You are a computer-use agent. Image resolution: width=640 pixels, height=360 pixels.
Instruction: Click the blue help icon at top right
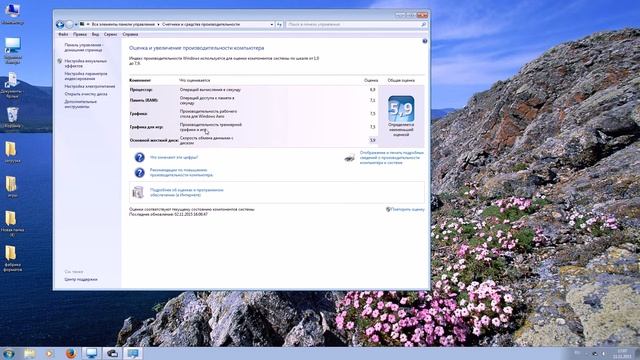pos(424,41)
